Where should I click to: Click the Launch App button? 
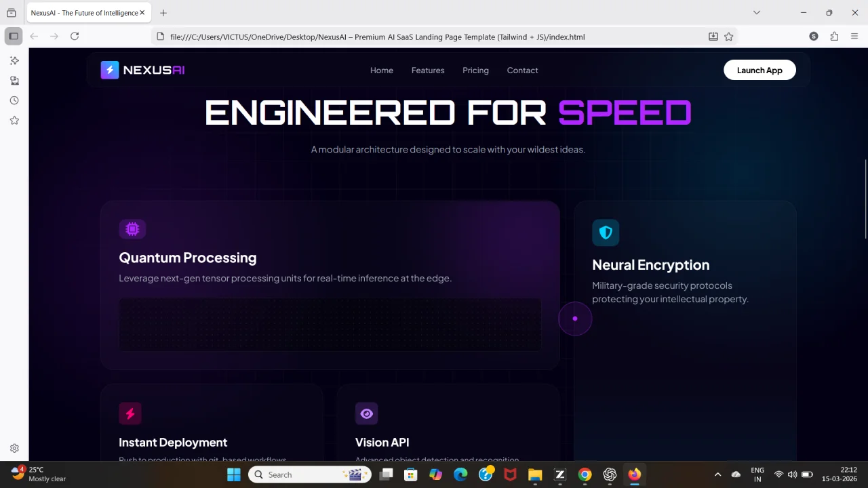(759, 70)
